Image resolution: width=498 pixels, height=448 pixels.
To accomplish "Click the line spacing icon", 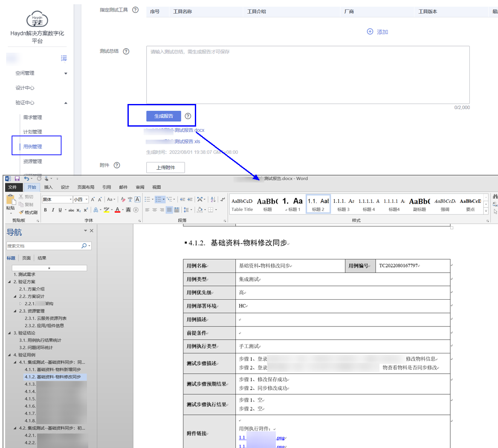I will (186, 210).
